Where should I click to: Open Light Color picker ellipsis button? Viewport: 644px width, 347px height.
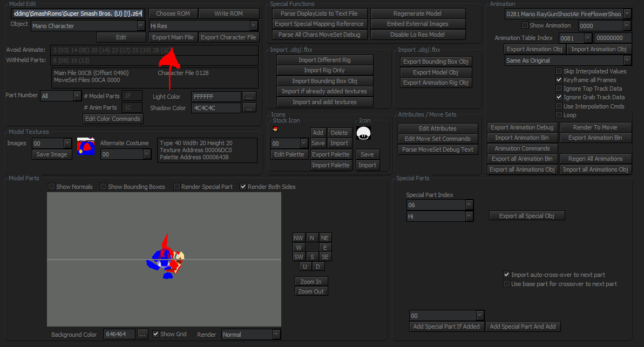point(249,97)
